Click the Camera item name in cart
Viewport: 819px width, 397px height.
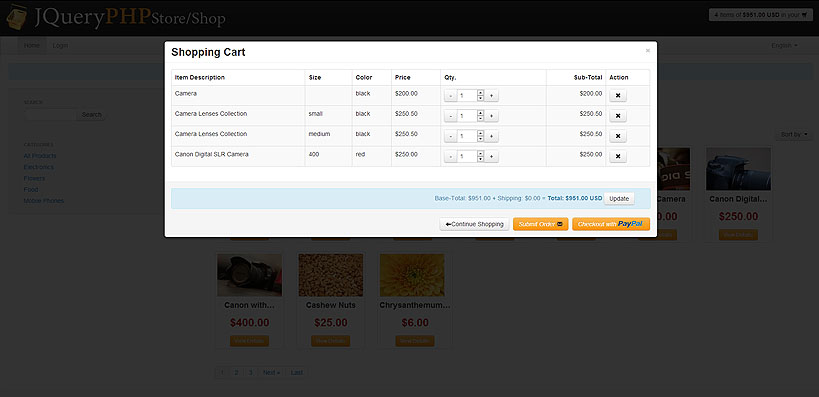tap(185, 94)
